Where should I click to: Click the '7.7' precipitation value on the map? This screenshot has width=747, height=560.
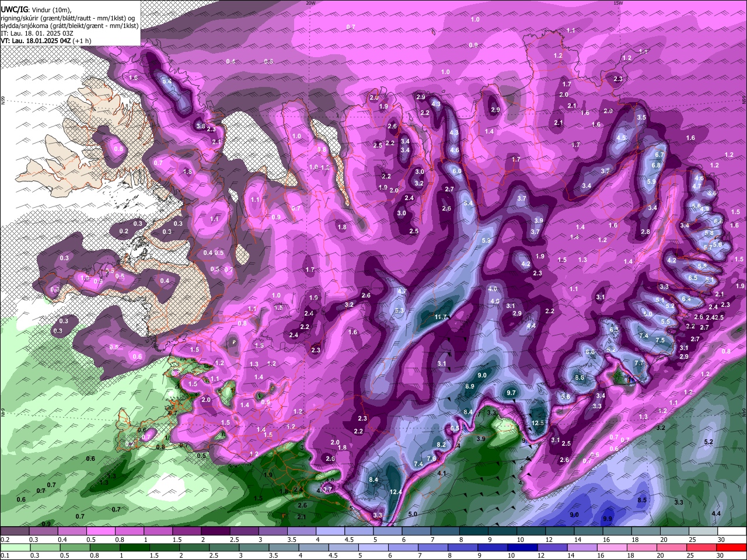(x=639, y=363)
